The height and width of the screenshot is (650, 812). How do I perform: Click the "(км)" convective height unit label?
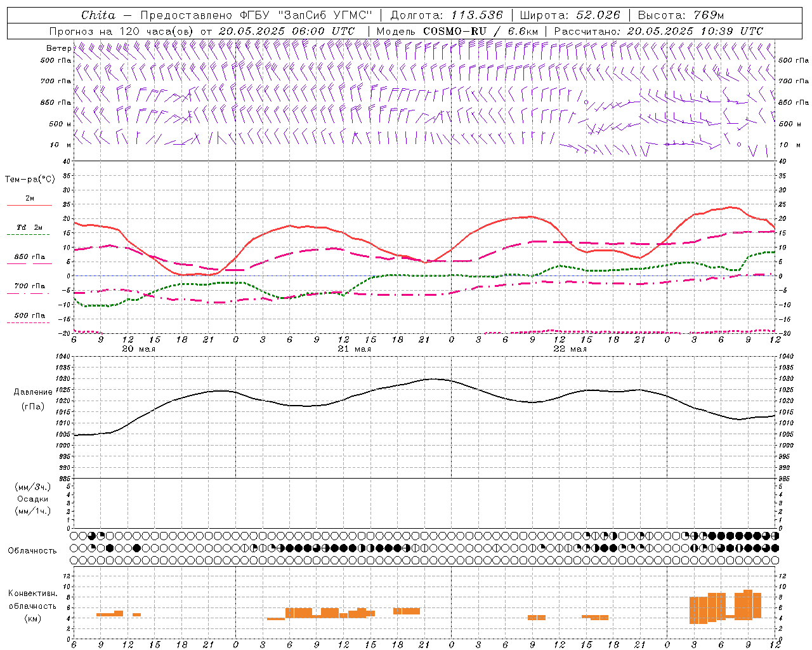(32, 618)
